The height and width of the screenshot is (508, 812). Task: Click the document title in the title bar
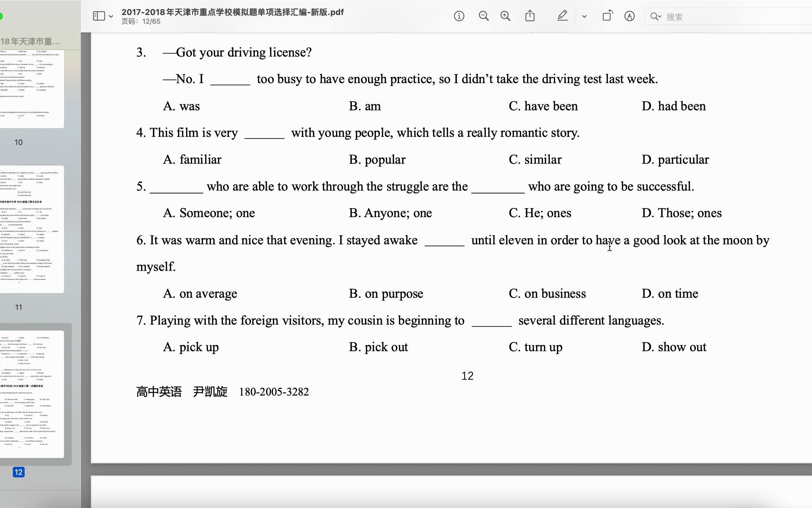[232, 12]
